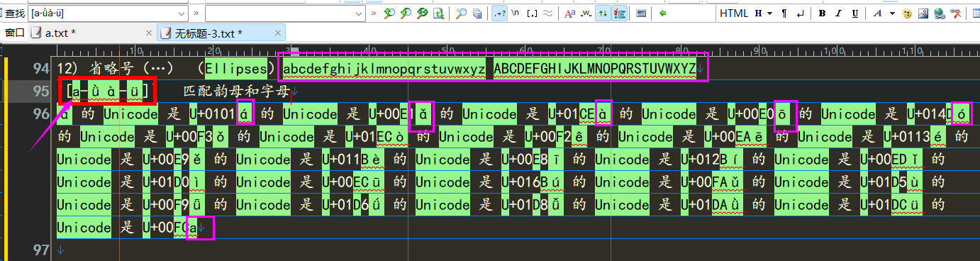Click the highlighted abcdefghijklmnopqrstuvwxyz text
Image resolution: width=980 pixels, height=261 pixels.
coord(384,69)
